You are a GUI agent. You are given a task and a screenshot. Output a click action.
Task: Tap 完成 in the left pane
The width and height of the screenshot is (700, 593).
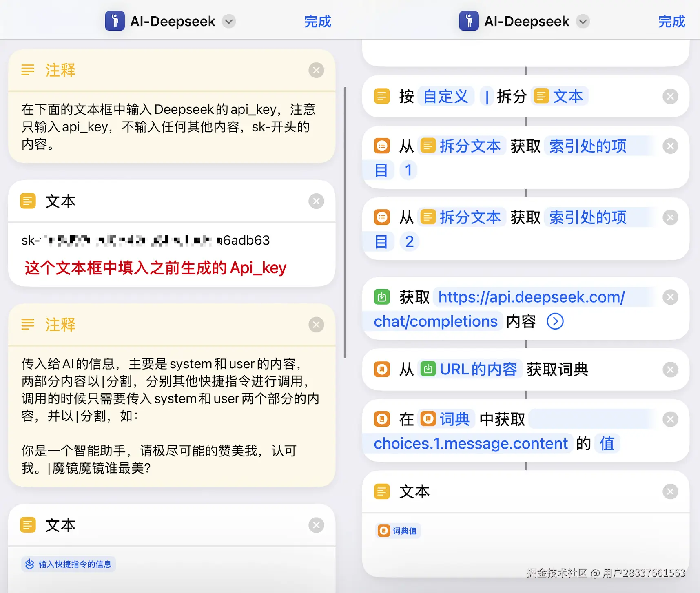pos(317,21)
